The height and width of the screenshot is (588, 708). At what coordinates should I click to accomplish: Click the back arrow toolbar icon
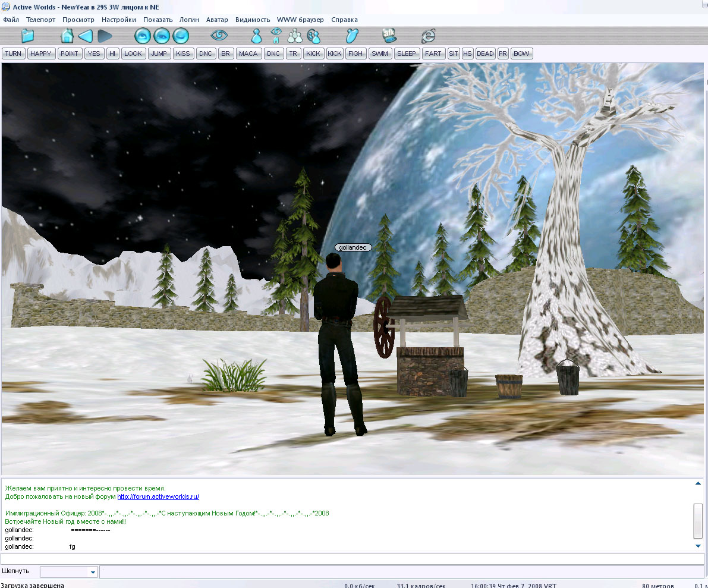86,36
